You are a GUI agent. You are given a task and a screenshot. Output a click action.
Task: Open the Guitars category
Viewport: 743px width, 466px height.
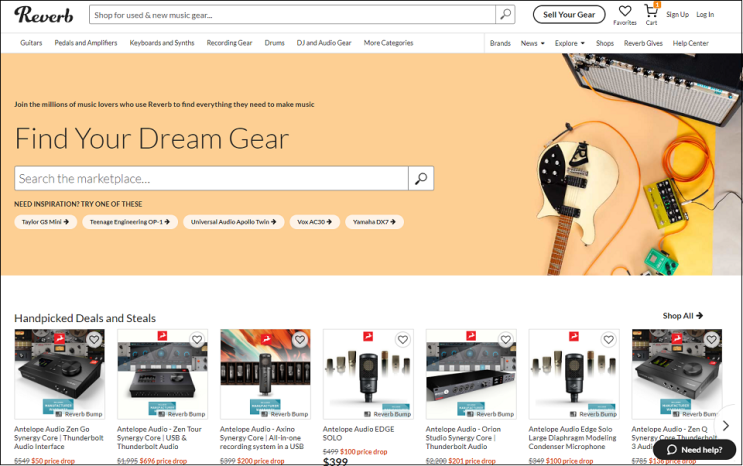point(31,43)
